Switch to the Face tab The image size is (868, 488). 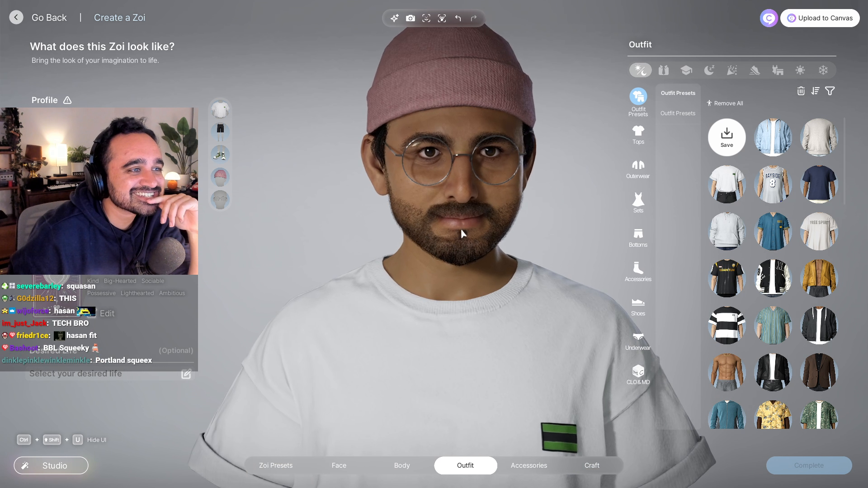[x=339, y=465]
